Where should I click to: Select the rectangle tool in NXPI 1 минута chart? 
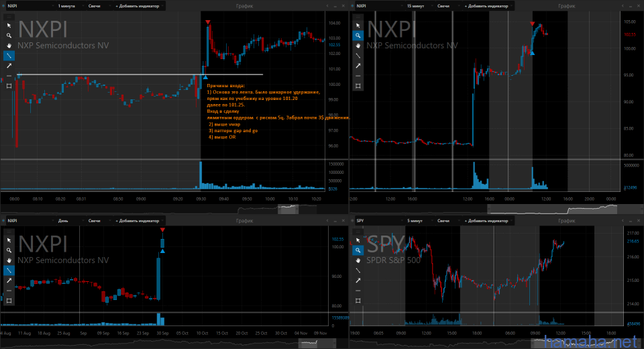tap(9, 86)
